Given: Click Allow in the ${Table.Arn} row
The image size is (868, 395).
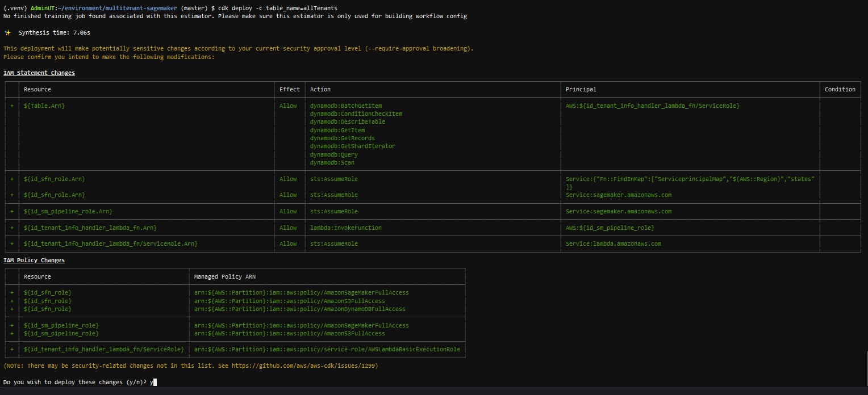Looking at the screenshot, I should click(x=288, y=106).
